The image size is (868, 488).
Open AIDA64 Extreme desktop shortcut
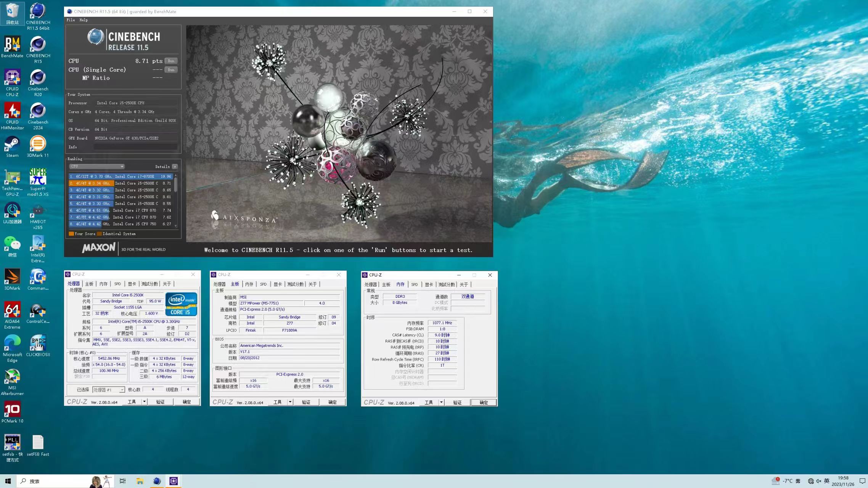coord(12,315)
